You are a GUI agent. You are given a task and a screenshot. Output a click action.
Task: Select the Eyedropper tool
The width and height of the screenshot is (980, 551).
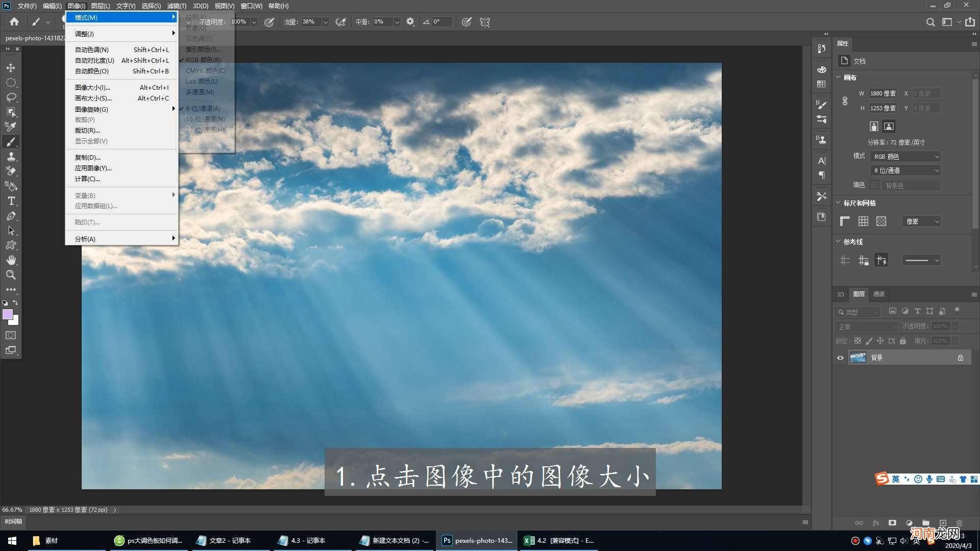click(11, 127)
